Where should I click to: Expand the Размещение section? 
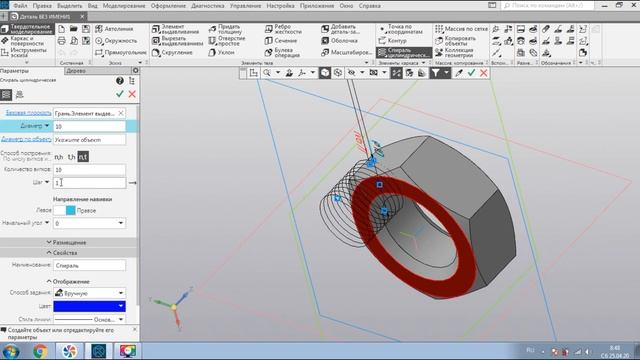click(x=67, y=242)
